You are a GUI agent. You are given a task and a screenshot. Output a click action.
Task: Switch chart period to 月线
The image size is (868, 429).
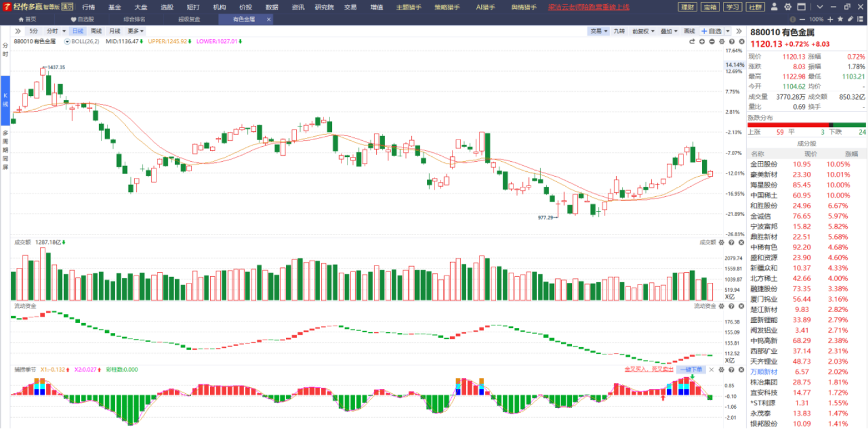point(115,31)
